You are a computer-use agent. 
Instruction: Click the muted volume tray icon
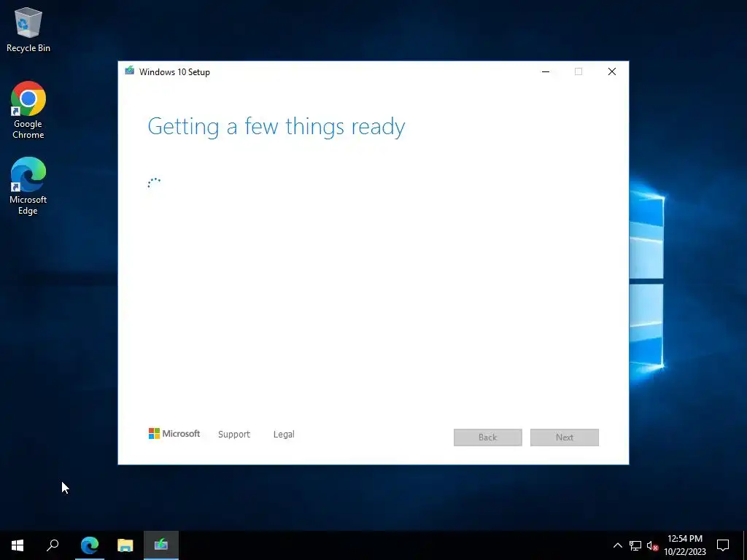pyautogui.click(x=652, y=545)
